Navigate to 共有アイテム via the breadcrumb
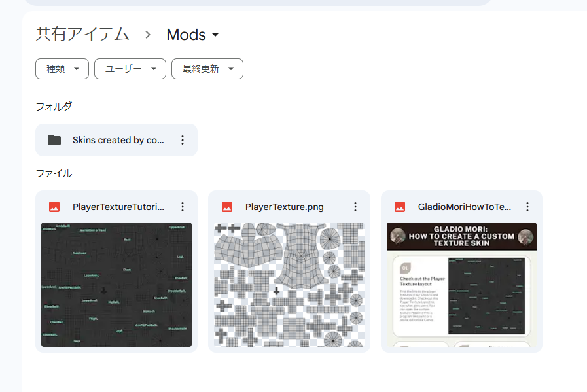The image size is (587, 392). tap(82, 35)
